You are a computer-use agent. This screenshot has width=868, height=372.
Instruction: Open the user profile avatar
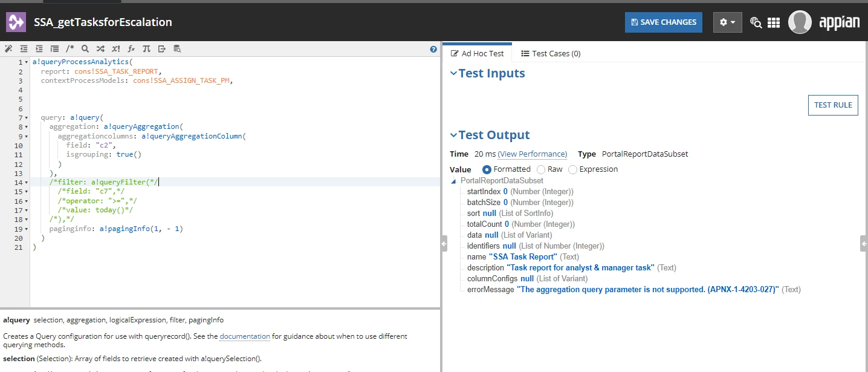800,22
